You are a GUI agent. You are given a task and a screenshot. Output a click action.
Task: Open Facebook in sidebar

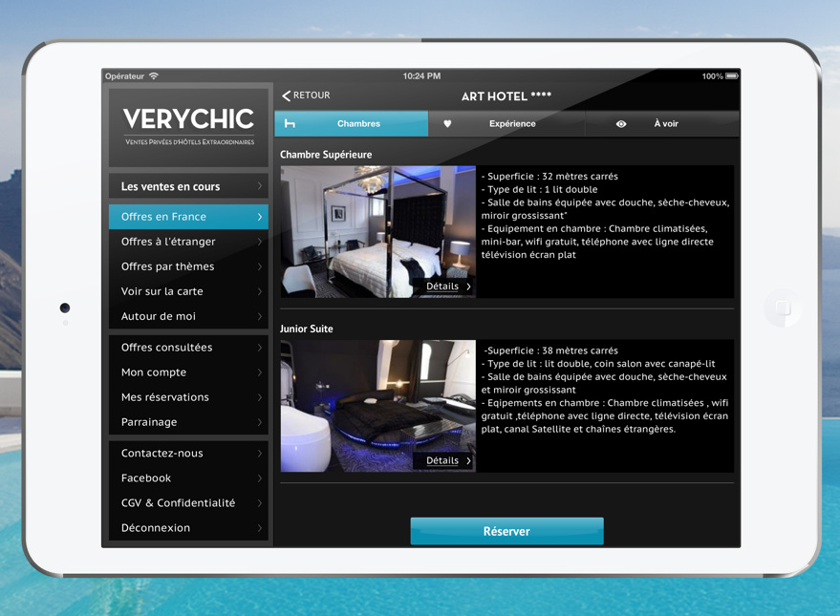[x=188, y=478]
